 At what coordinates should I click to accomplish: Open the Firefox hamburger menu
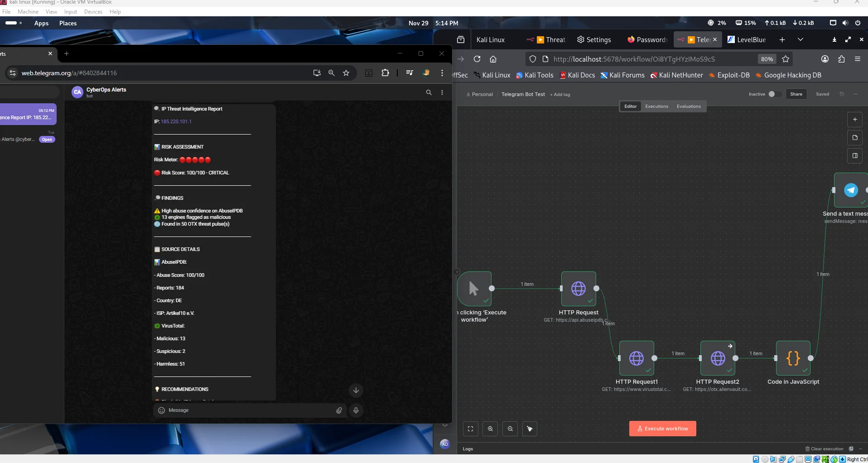click(x=858, y=59)
